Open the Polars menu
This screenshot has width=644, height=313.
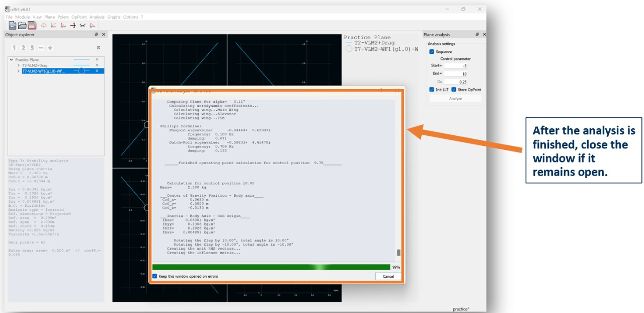(x=63, y=17)
